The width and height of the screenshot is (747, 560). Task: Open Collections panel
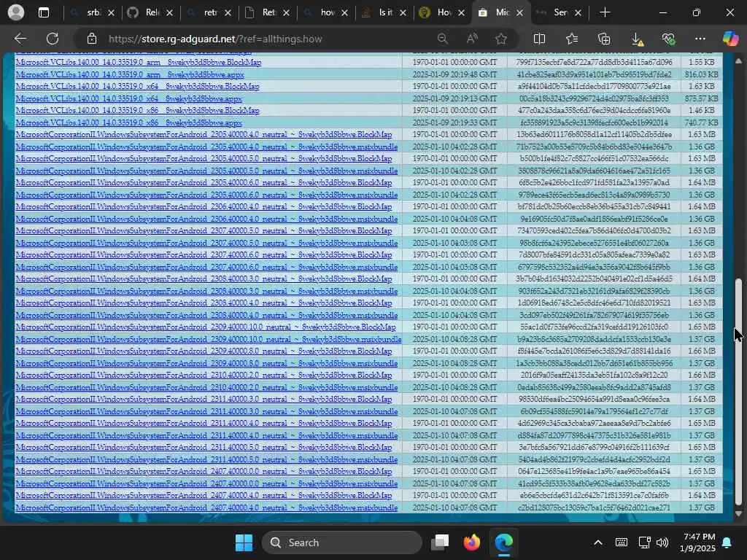603,39
